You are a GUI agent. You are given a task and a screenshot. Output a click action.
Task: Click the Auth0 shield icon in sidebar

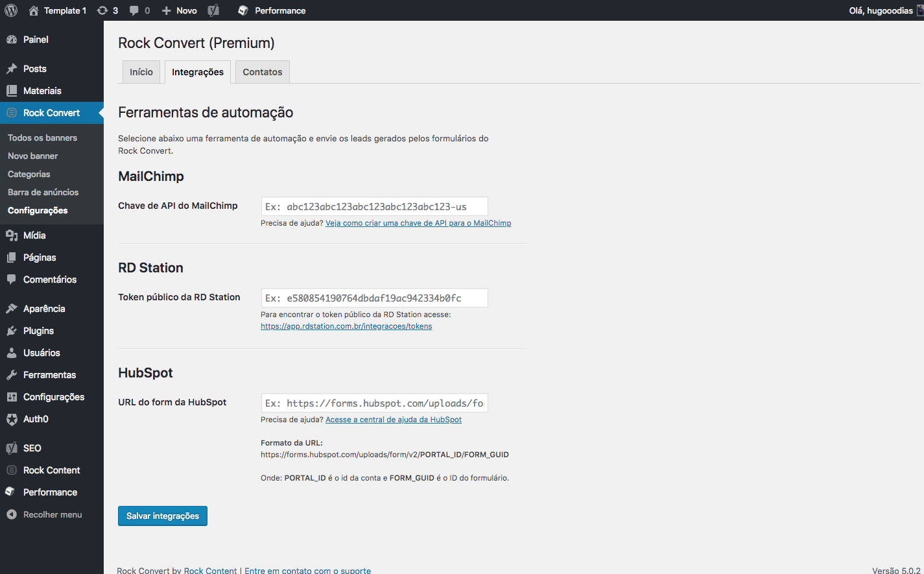[x=12, y=419]
